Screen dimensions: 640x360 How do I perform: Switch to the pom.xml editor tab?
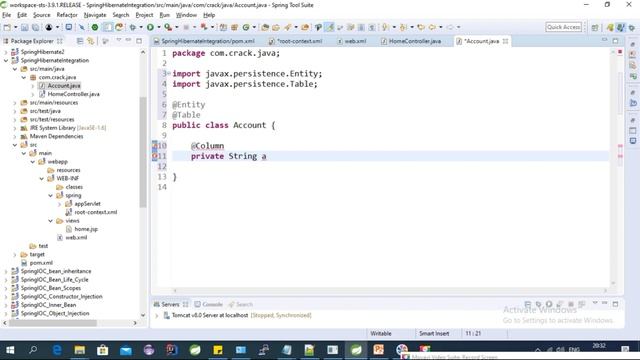pyautogui.click(x=204, y=41)
